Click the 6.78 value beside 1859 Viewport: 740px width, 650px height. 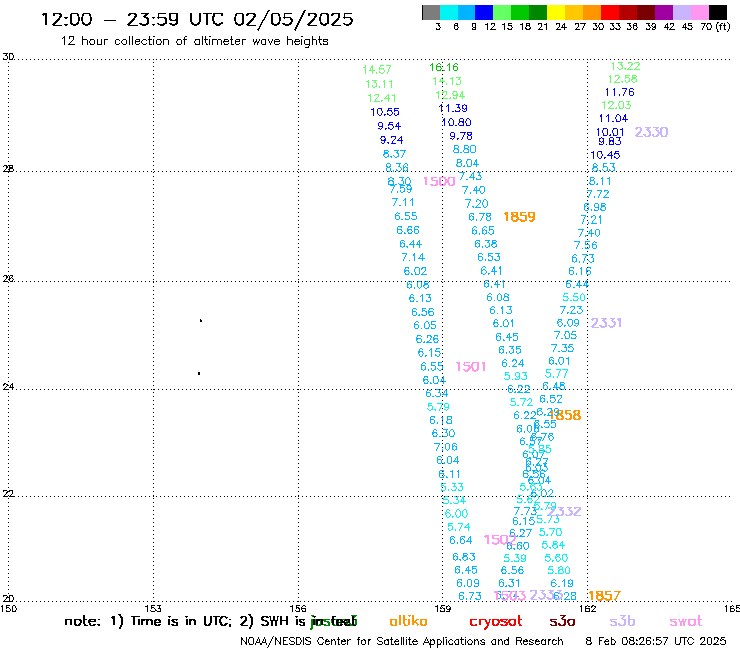[x=480, y=217]
